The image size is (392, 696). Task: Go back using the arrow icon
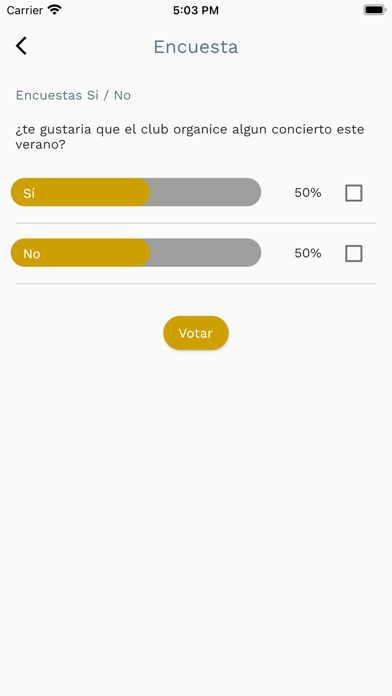coord(21,46)
